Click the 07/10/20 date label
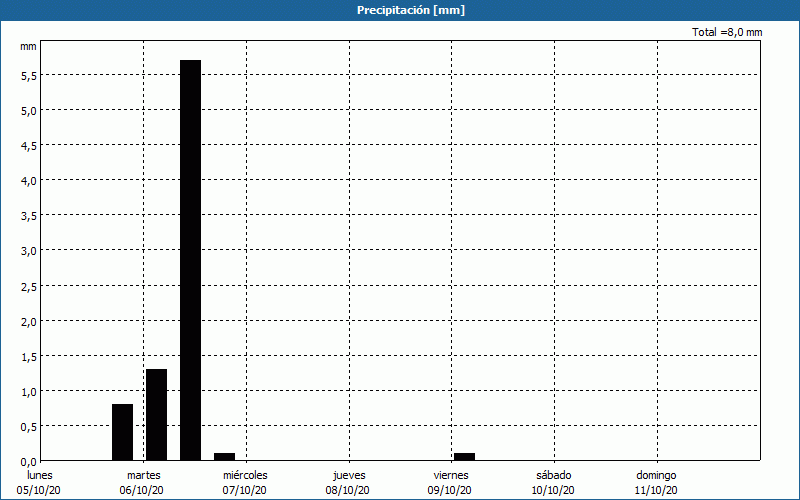The image size is (800, 500). coord(244,490)
